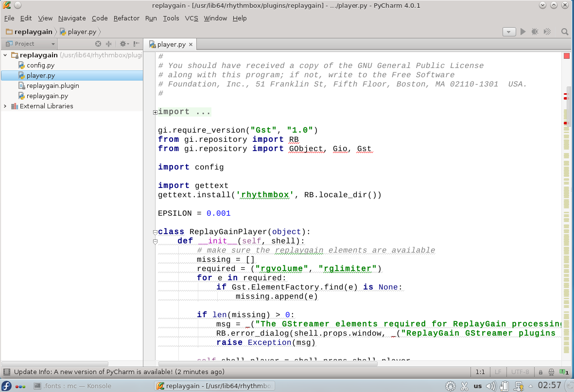574x392 pixels.
Task: Open the Project view dropdown
Action: [30, 44]
